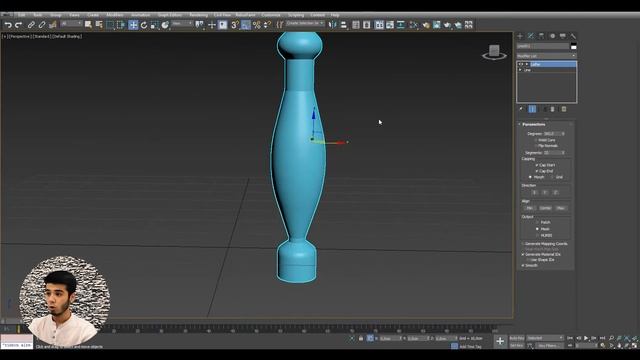Click the Align Max button
The height and width of the screenshot is (360, 640).
[560, 208]
